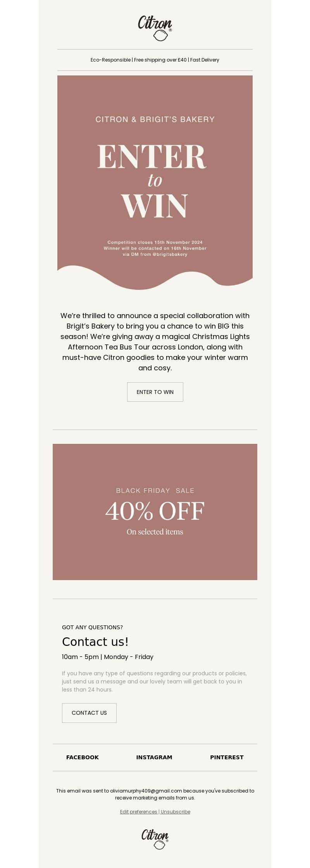This screenshot has width=310, height=868.
Task: Go to the PINTEREST social link
Action: (x=227, y=757)
